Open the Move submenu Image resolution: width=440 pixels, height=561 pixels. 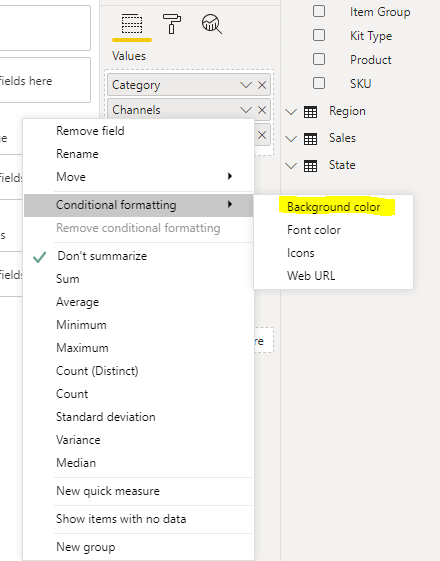138,177
